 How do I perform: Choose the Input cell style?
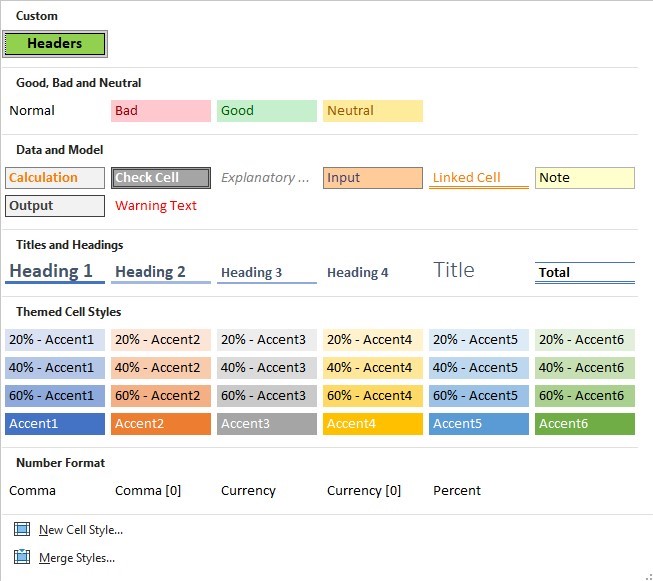click(x=372, y=178)
